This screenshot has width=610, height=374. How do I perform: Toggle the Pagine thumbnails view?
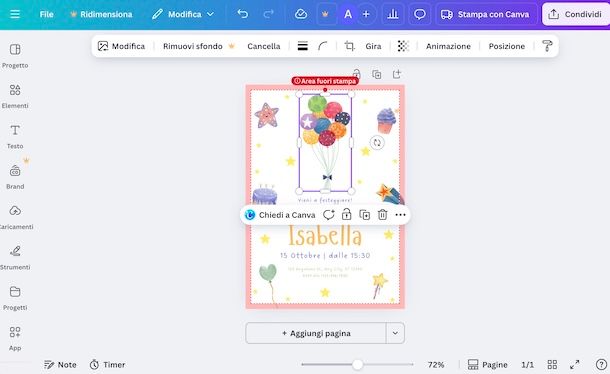click(x=487, y=365)
